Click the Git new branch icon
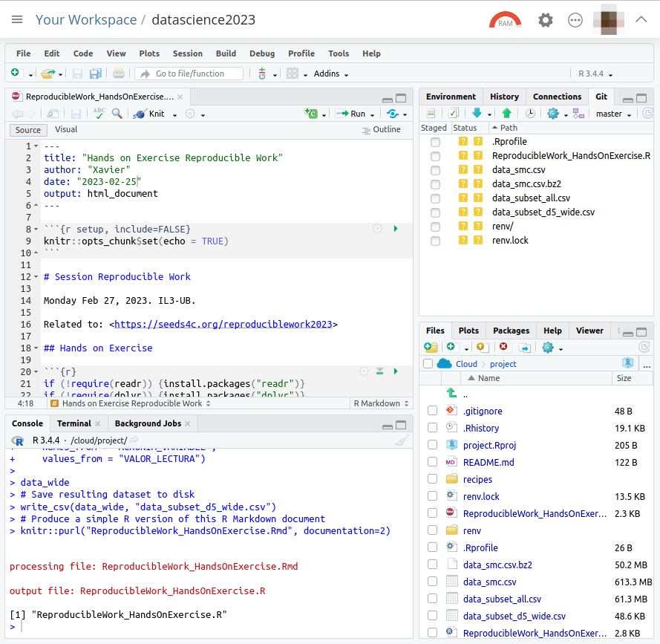Viewport: 660px width, 644px height. point(578,114)
